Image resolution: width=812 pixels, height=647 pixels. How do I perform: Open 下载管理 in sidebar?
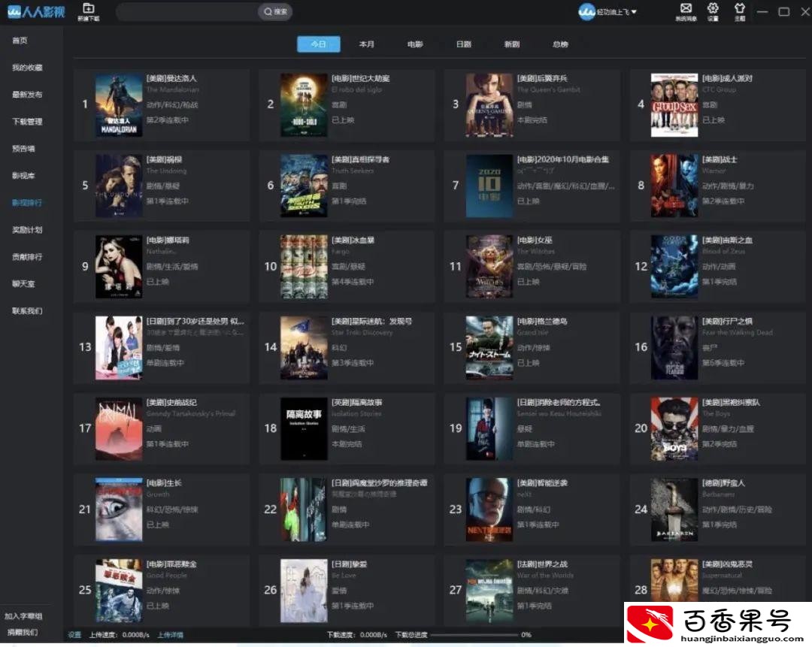tap(28, 122)
